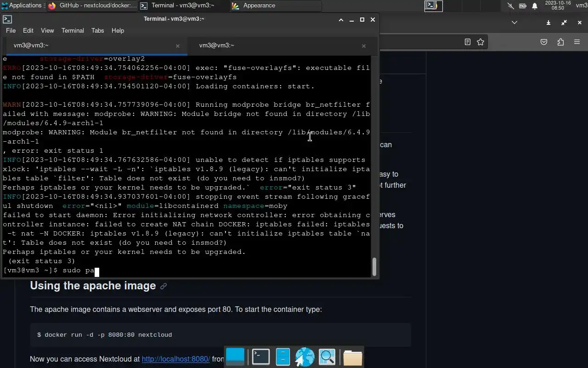This screenshot has height=368, width=588.
Task: Restore Firefox window with shrink arrows icon
Action: click(x=564, y=23)
